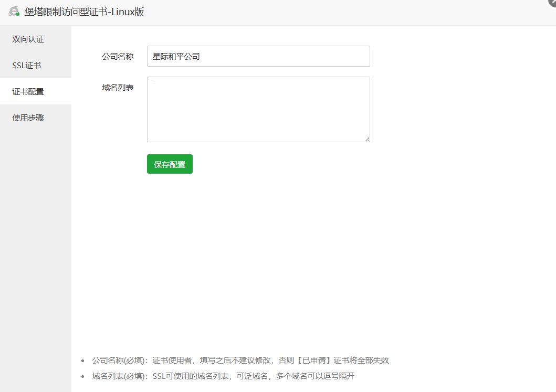The width and height of the screenshot is (556, 392).
Task: Click the bullet before the domain list note
Action: [82, 376]
